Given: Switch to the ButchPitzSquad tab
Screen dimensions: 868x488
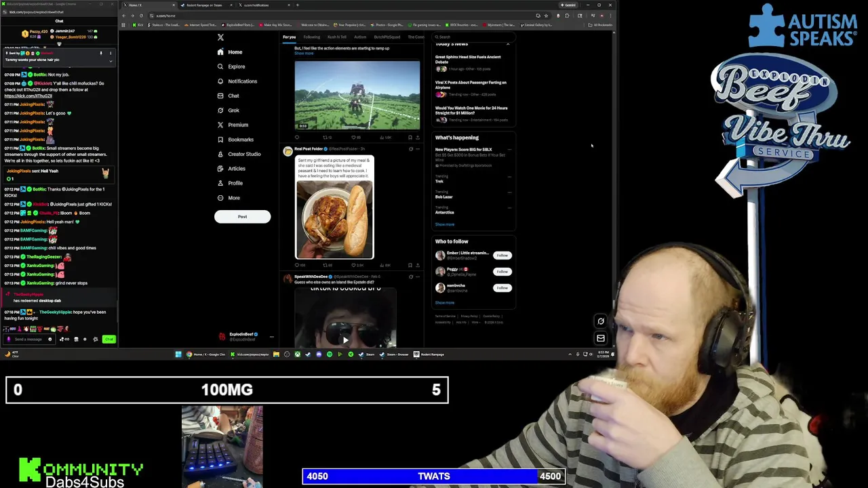Looking at the screenshot, I should pos(387,37).
